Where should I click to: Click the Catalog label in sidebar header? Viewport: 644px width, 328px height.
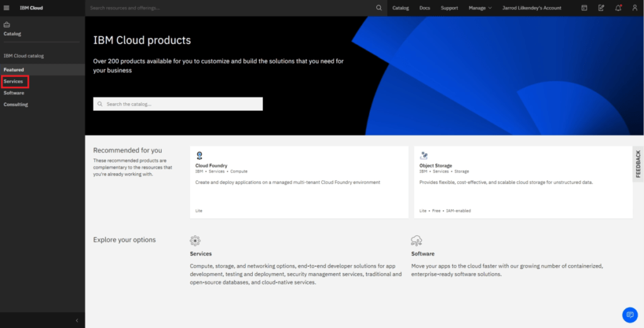click(x=13, y=34)
